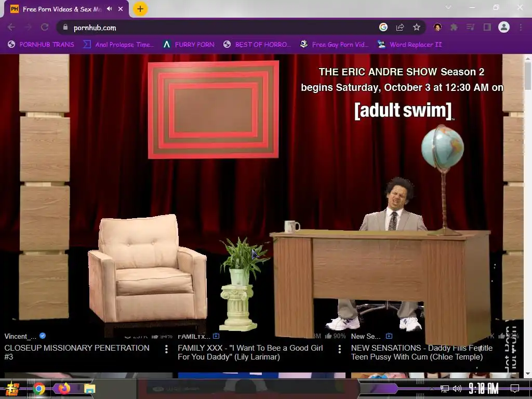
Task: Open Google Chrome from the taskbar
Action: (x=39, y=389)
